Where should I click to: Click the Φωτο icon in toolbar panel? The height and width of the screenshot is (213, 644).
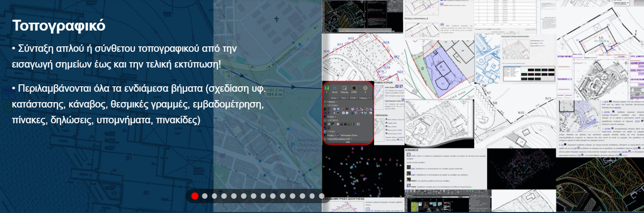pos(335,88)
